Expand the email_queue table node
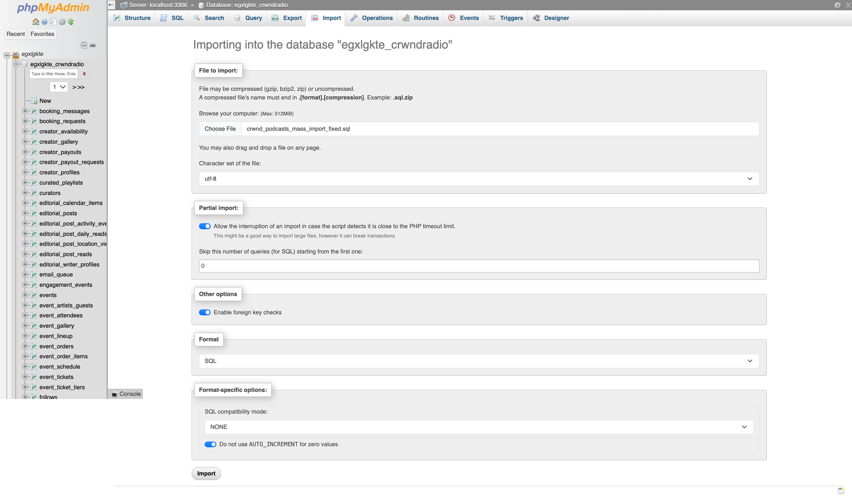Viewport: 852px width, 504px height. pos(25,274)
